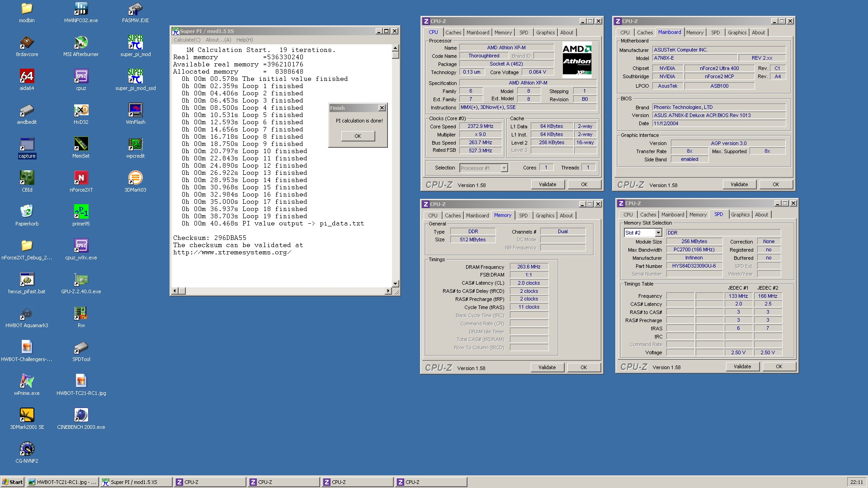The height and width of the screenshot is (488, 868).
Task: Open WinFlash desktop icon
Action: click(135, 114)
